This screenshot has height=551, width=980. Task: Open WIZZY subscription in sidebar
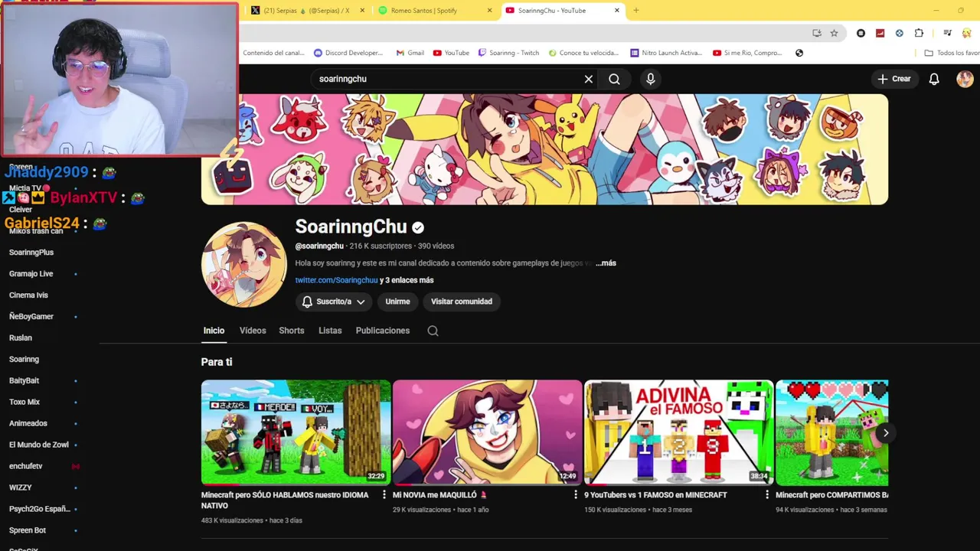click(x=21, y=488)
